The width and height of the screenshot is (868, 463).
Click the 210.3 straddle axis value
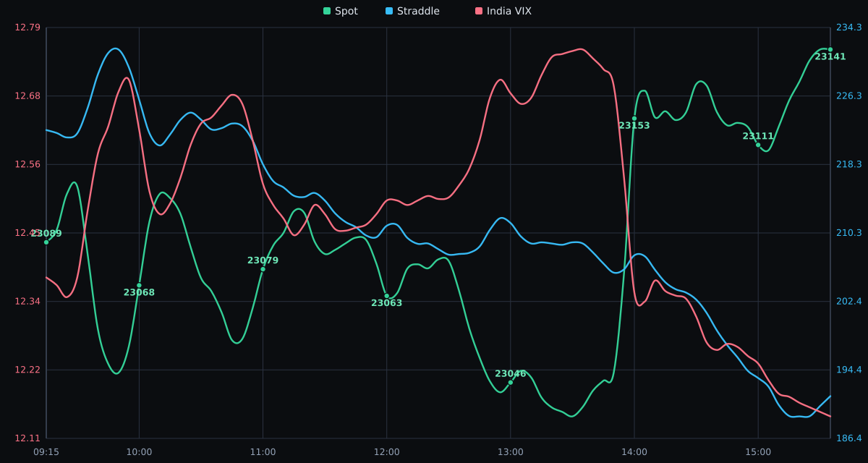(x=849, y=233)
